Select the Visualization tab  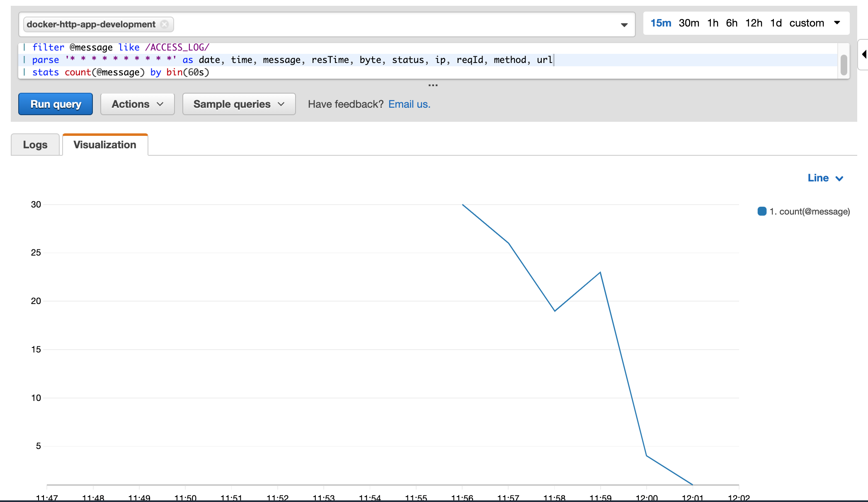[x=105, y=145]
